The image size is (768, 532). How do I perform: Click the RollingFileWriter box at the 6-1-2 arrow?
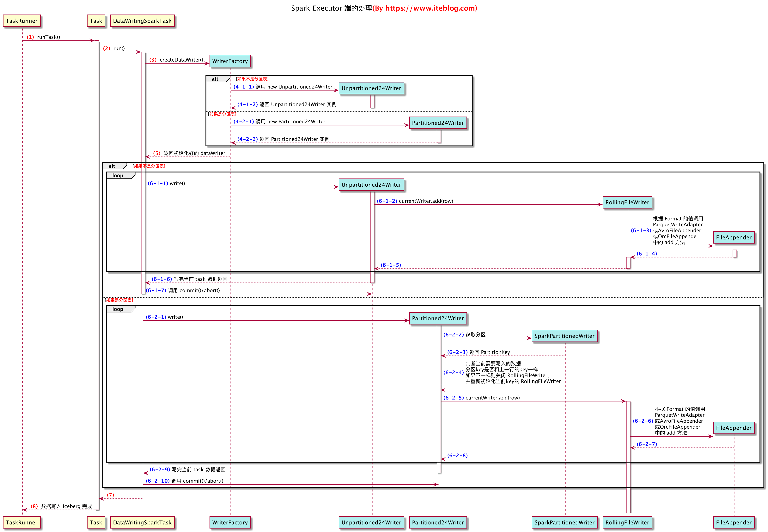click(x=627, y=202)
